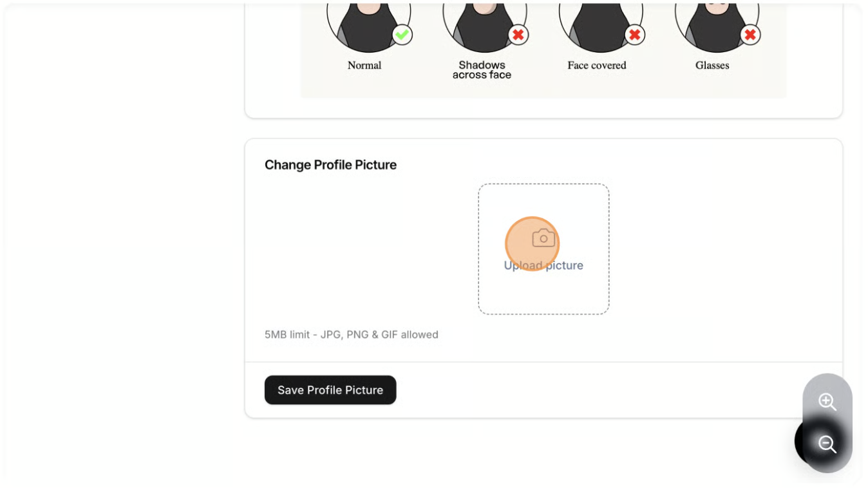Click red X badge on Shadows example
The width and height of the screenshot is (868, 488).
tap(518, 35)
